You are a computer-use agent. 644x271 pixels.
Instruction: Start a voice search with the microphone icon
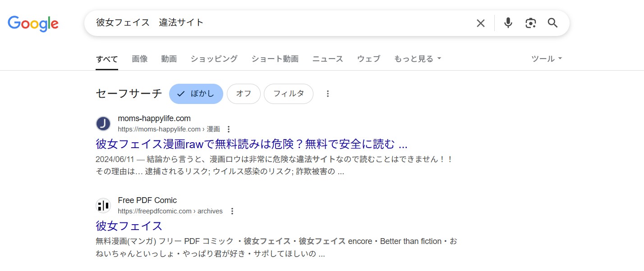point(508,23)
